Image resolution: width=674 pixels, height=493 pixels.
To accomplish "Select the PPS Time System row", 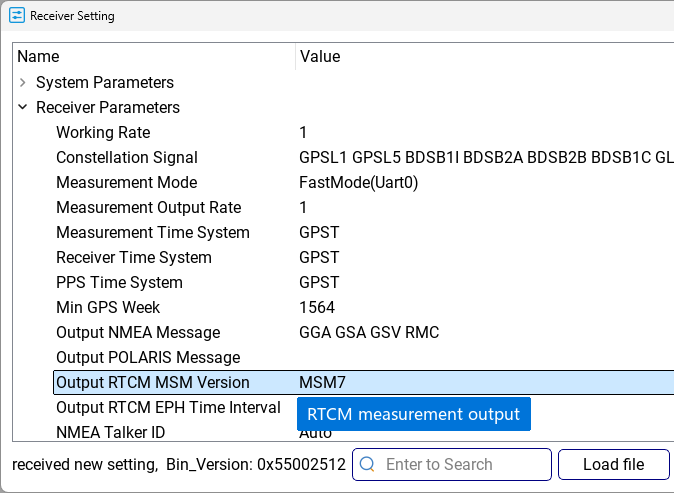I will pyautogui.click(x=364, y=282).
